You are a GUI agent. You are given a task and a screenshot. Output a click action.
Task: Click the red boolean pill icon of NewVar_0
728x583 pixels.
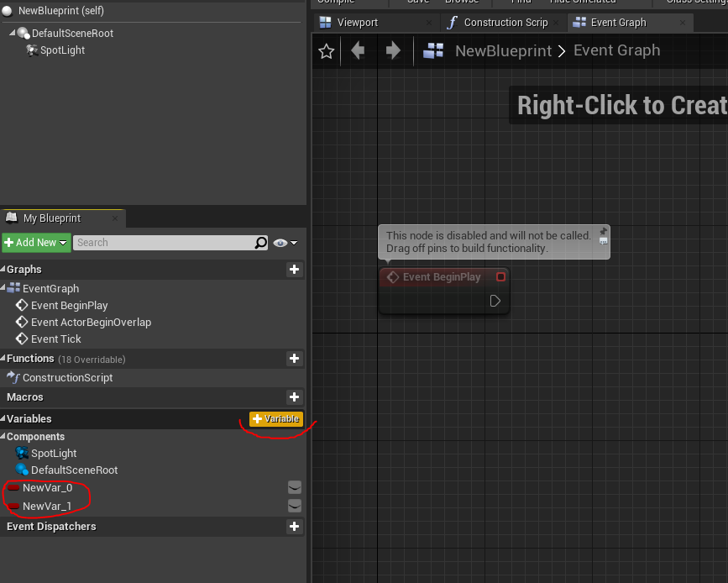[13, 488]
